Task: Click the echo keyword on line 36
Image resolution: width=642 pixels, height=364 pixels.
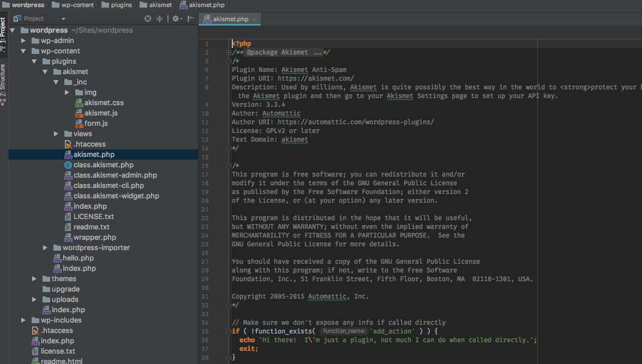Action: [247, 340]
